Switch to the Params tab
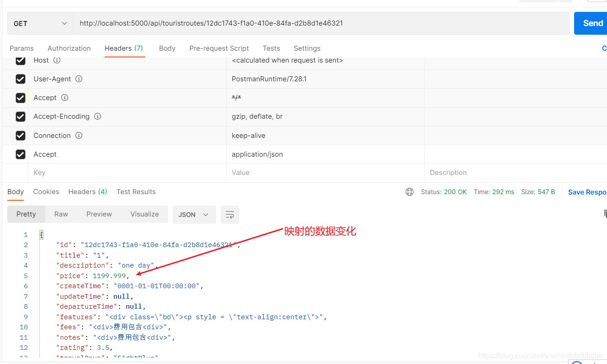607x364 pixels. [x=21, y=48]
